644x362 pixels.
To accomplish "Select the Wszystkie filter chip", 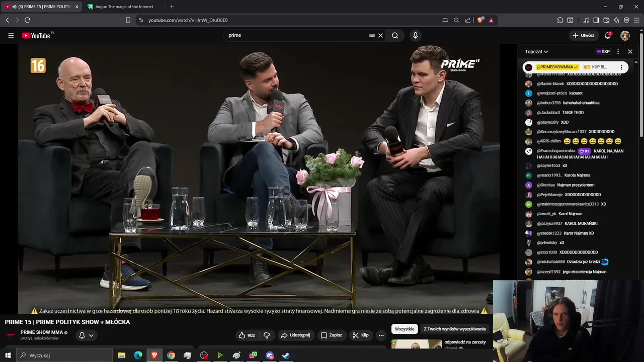I will point(405,329).
